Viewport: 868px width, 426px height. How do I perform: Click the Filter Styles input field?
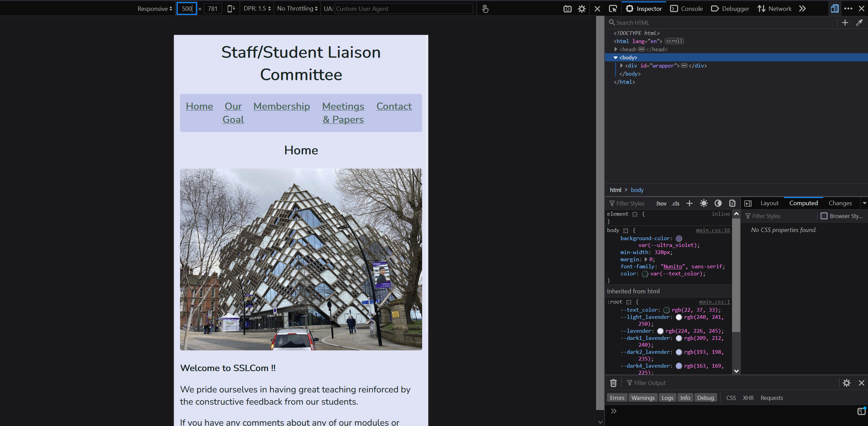(631, 203)
